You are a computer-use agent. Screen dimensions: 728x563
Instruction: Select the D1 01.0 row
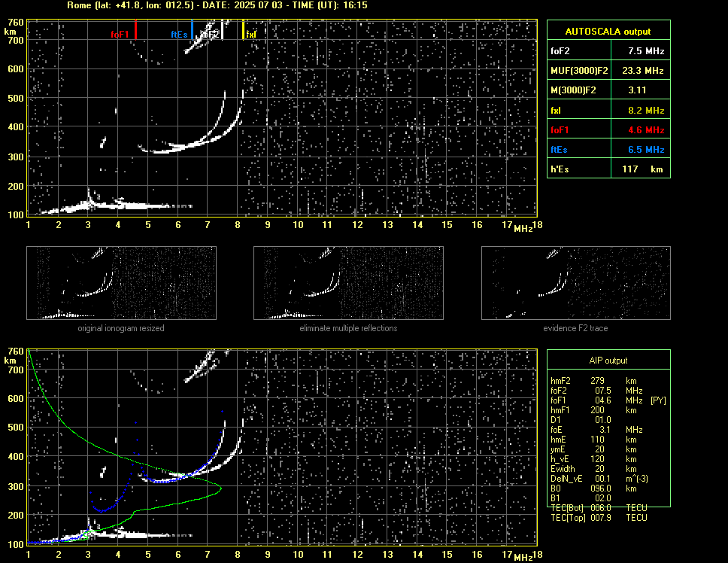click(581, 419)
